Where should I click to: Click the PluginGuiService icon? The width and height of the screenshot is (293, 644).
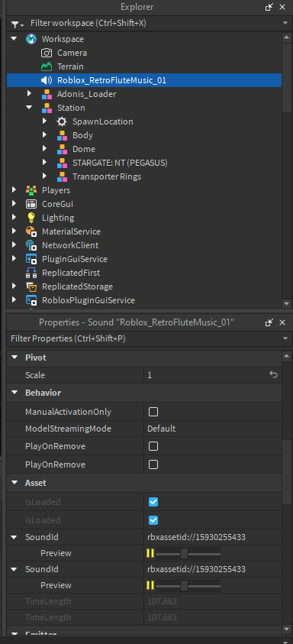pyautogui.click(x=31, y=259)
